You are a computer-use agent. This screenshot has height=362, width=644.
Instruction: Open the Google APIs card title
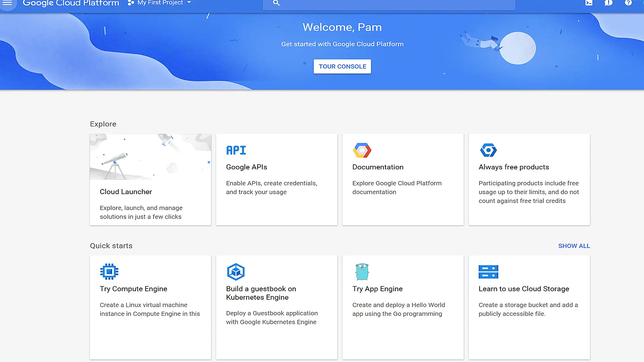click(247, 167)
